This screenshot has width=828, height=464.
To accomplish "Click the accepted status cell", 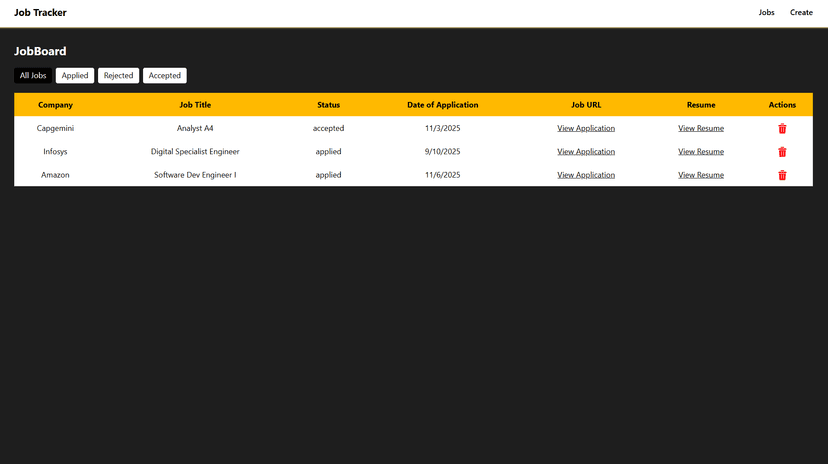I will point(328,128).
